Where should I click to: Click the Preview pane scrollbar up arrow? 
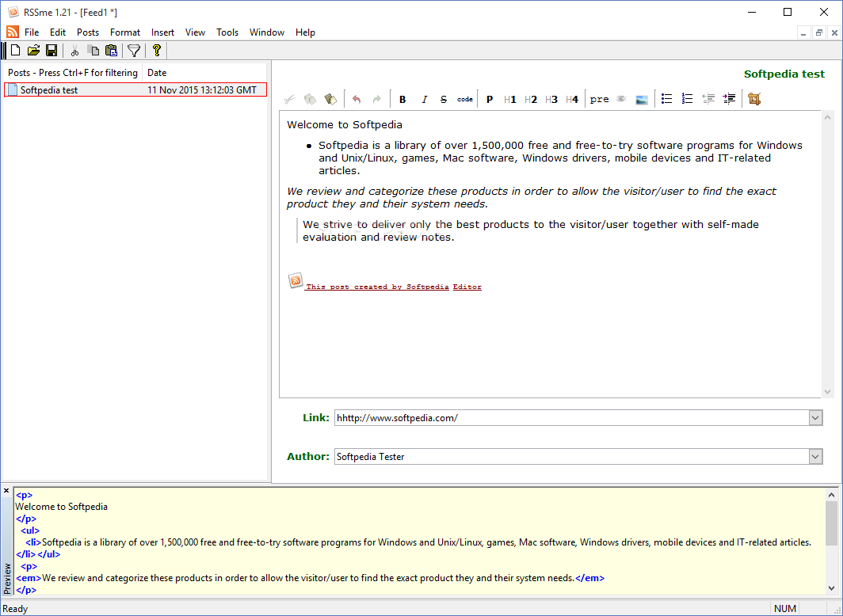click(831, 495)
